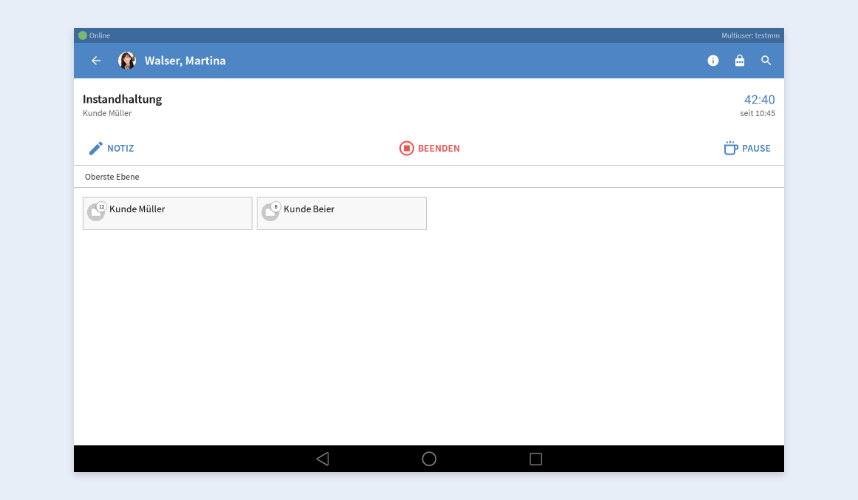Image resolution: width=858 pixels, height=500 pixels.
Task: Tap the Android home circle button
Action: point(429,459)
